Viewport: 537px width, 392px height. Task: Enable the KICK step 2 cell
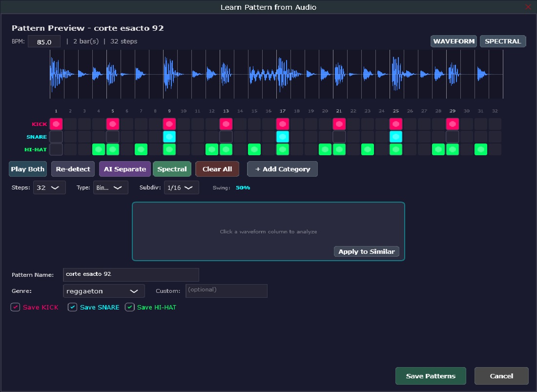coord(70,124)
